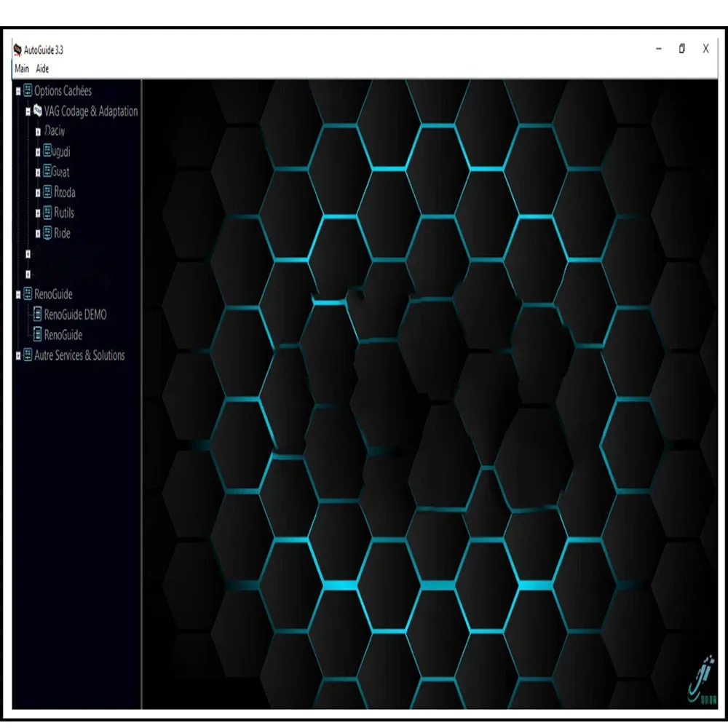Select the Autre Services & Solutions label
The height and width of the screenshot is (728, 728).
(x=79, y=355)
